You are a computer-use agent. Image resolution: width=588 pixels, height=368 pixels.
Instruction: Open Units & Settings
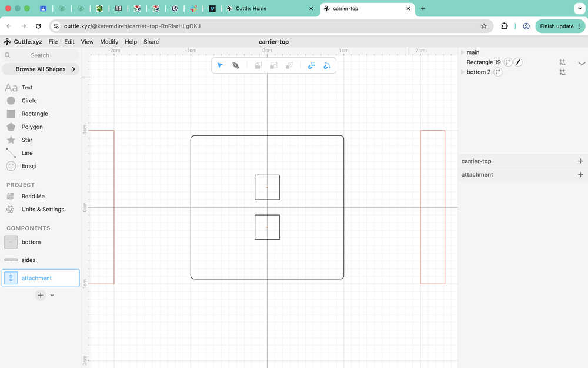pos(43,210)
